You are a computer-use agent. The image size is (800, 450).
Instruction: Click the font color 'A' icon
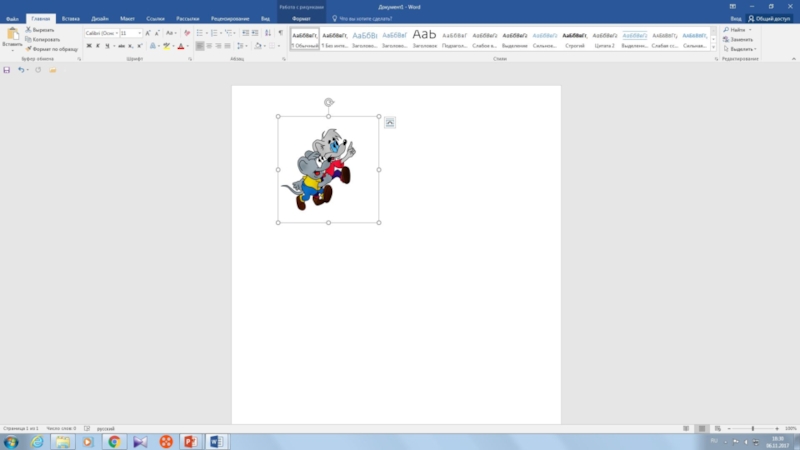(180, 46)
